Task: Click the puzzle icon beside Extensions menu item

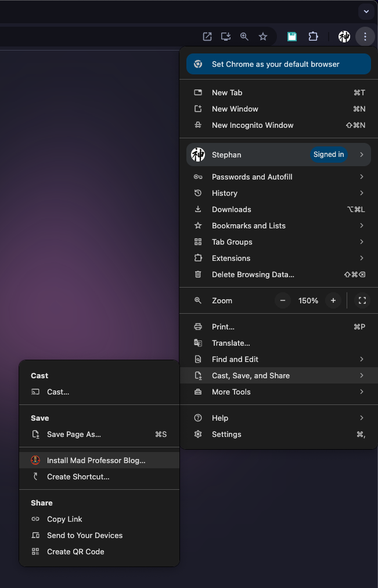Action: [x=198, y=258]
